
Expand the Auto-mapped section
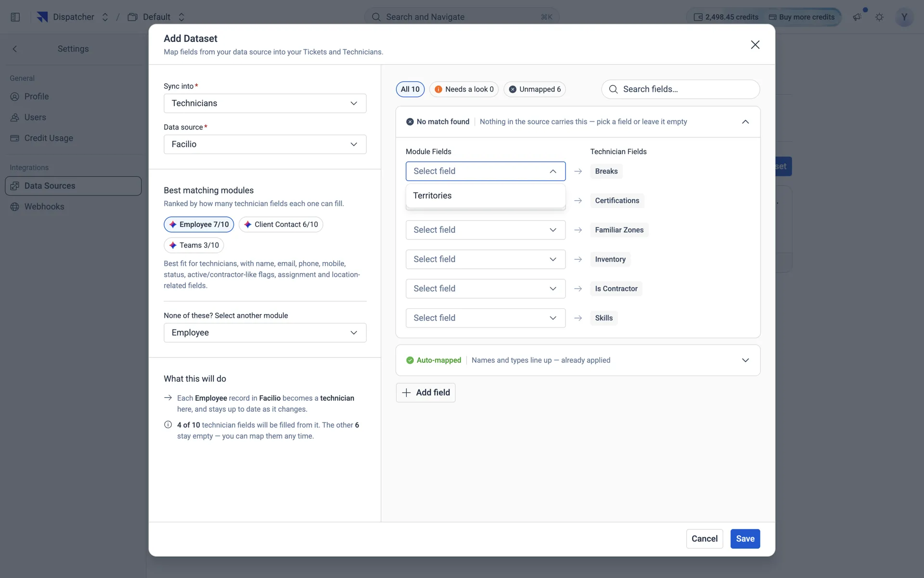[x=745, y=360]
